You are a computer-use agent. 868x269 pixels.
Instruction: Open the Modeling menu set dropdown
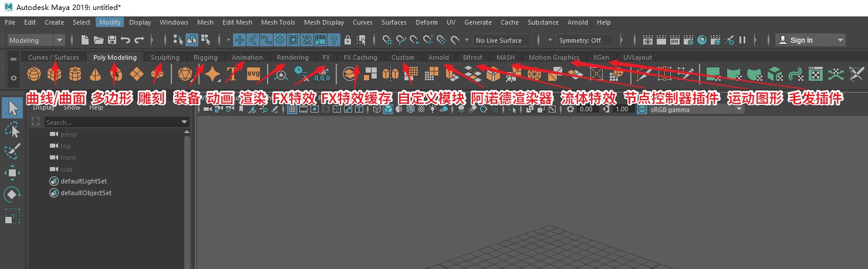[x=36, y=40]
